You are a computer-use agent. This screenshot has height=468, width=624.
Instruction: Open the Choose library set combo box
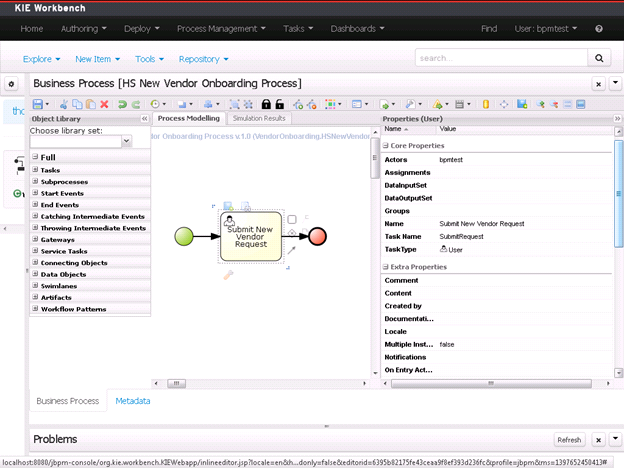pos(127,141)
